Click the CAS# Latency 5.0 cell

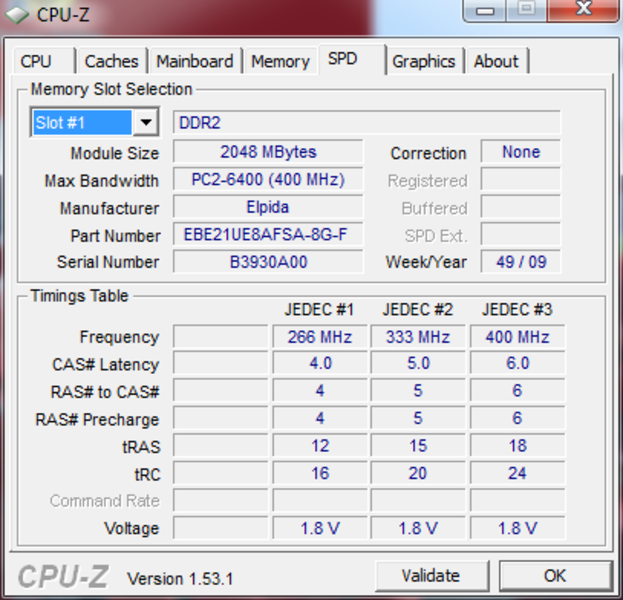(x=418, y=364)
